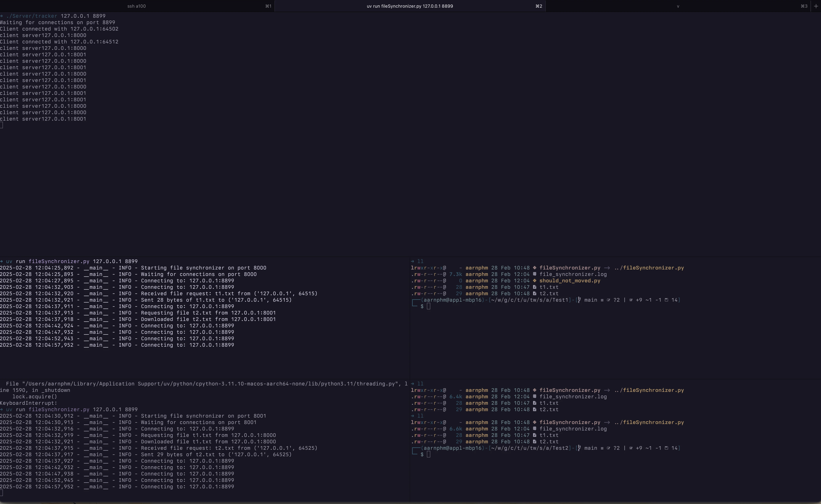Click 'Downloaded file t2.txt from 127.0.0.1:8001' line
The height and width of the screenshot is (504, 821).
point(138,319)
